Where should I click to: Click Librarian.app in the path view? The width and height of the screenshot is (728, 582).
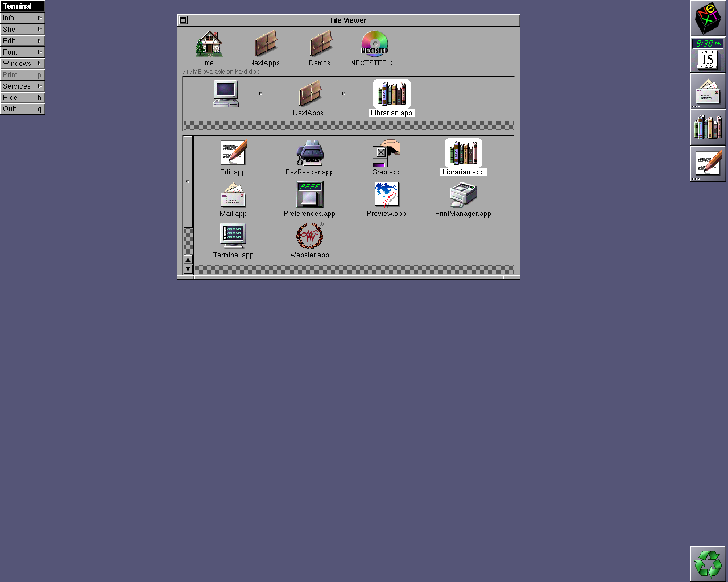click(392, 98)
